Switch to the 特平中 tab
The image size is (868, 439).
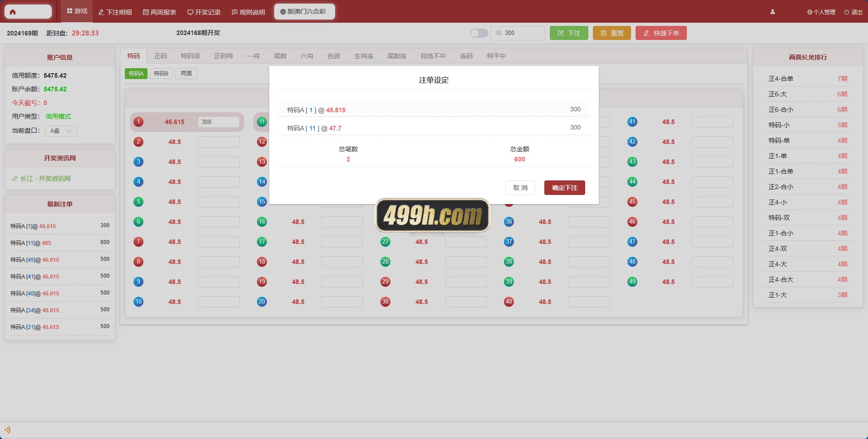click(496, 56)
